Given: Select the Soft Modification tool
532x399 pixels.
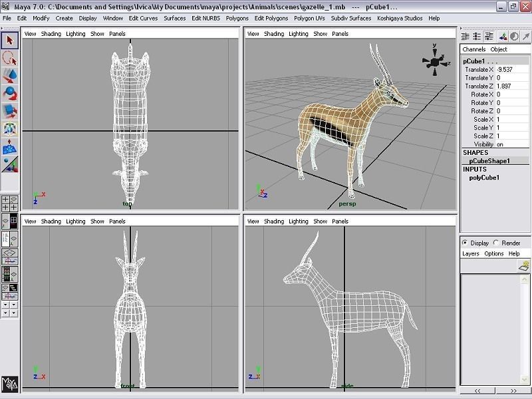Looking at the screenshot, I should (9, 147).
